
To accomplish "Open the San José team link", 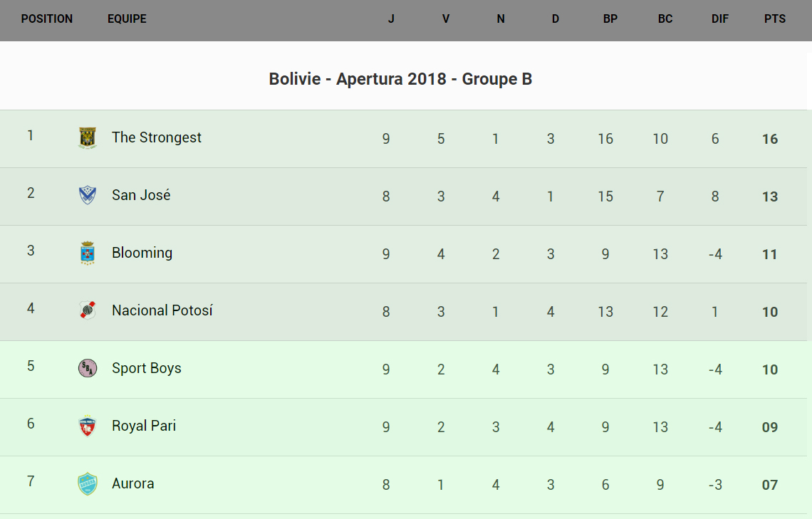I will (141, 195).
